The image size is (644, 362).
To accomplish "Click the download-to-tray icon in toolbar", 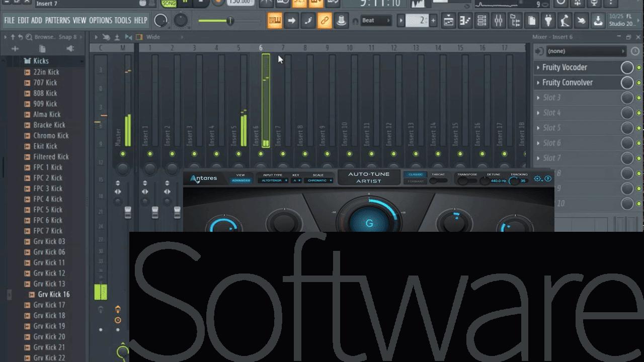I will point(598,21).
